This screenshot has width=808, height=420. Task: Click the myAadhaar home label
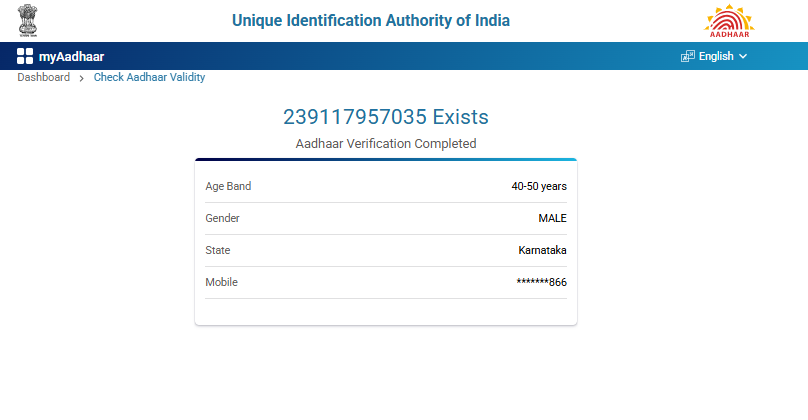coord(71,56)
